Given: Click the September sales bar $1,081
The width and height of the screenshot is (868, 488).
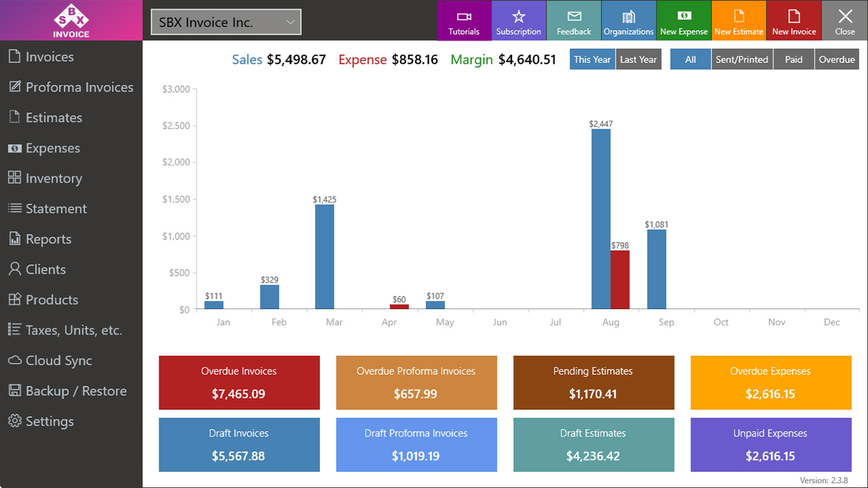Looking at the screenshot, I should 656,269.
